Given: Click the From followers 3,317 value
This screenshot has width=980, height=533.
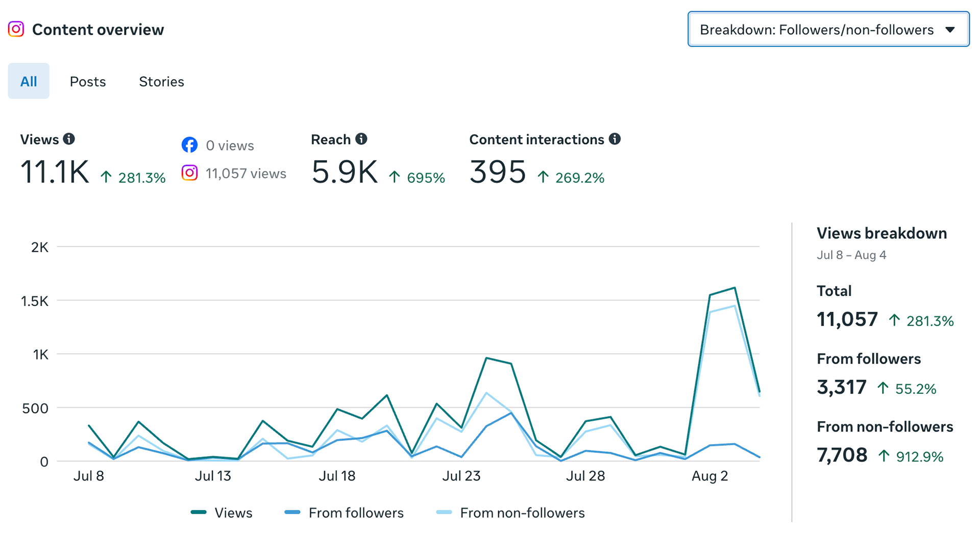Looking at the screenshot, I should coord(842,387).
